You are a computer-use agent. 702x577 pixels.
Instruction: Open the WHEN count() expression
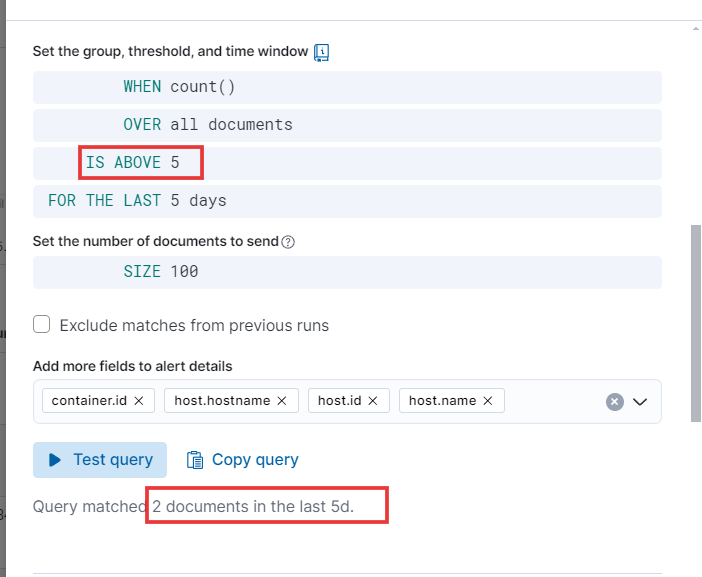179,87
